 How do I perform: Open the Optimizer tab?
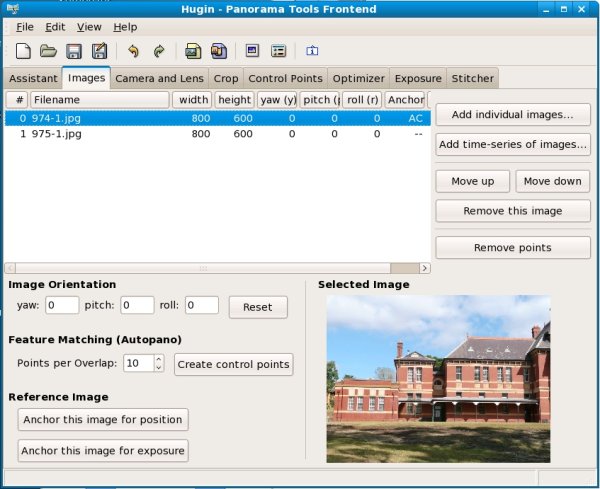[x=359, y=78]
